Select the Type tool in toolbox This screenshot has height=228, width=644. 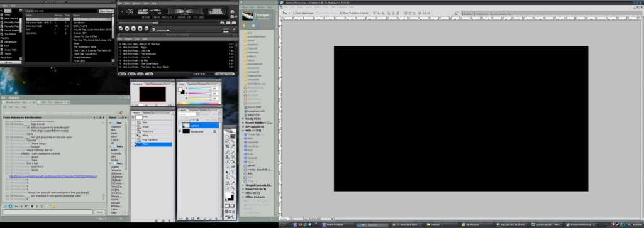pyautogui.click(x=233, y=172)
